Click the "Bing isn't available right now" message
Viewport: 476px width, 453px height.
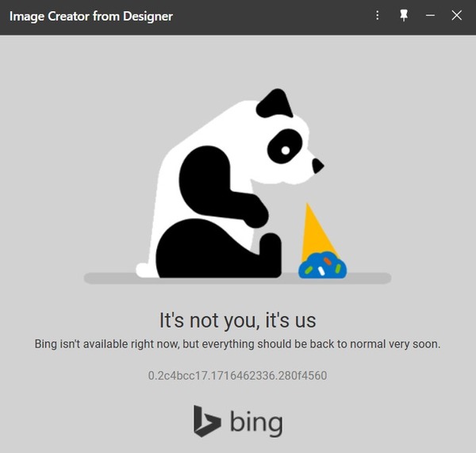pyautogui.click(x=237, y=344)
